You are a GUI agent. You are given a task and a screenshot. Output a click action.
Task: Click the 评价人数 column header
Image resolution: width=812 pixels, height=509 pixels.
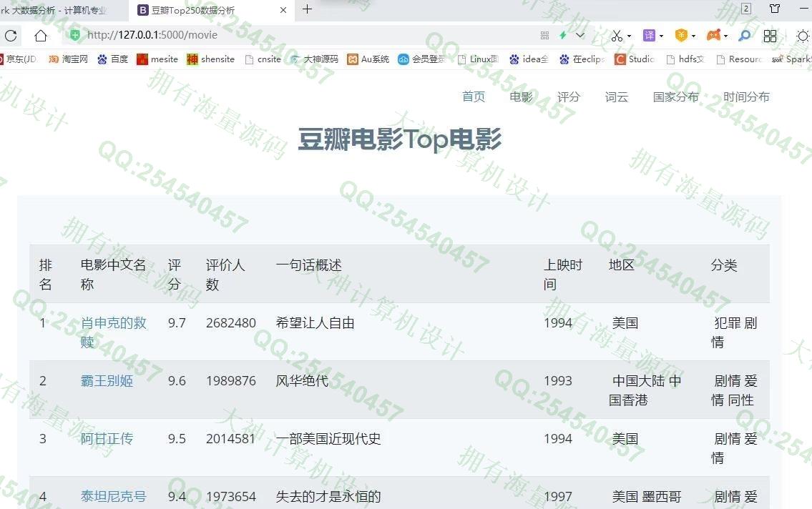tap(225, 274)
